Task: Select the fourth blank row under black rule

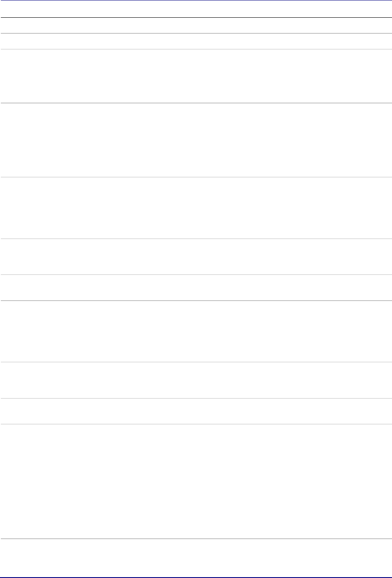Action: (196, 140)
